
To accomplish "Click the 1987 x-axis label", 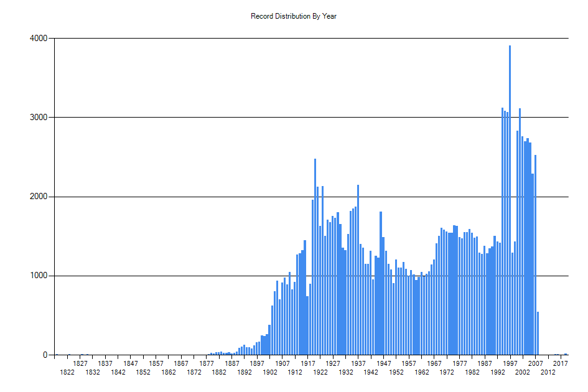I will click(485, 363).
